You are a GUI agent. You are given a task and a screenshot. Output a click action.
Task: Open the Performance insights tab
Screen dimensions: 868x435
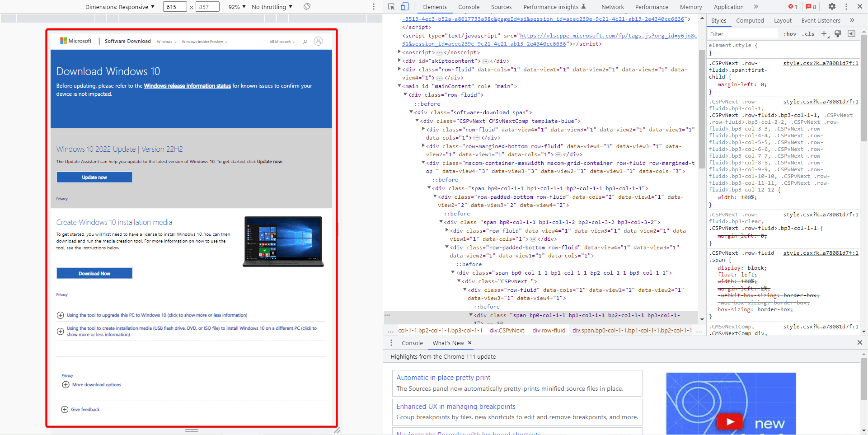[x=554, y=7]
